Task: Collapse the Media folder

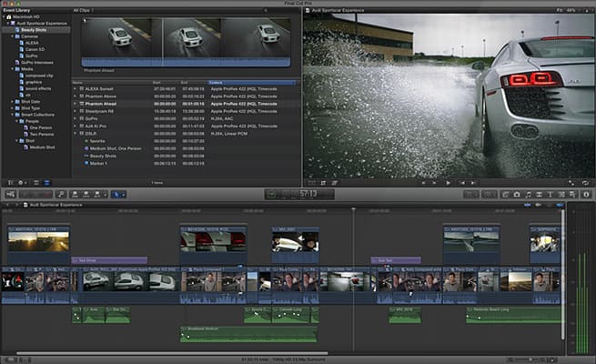Action: click(12, 69)
